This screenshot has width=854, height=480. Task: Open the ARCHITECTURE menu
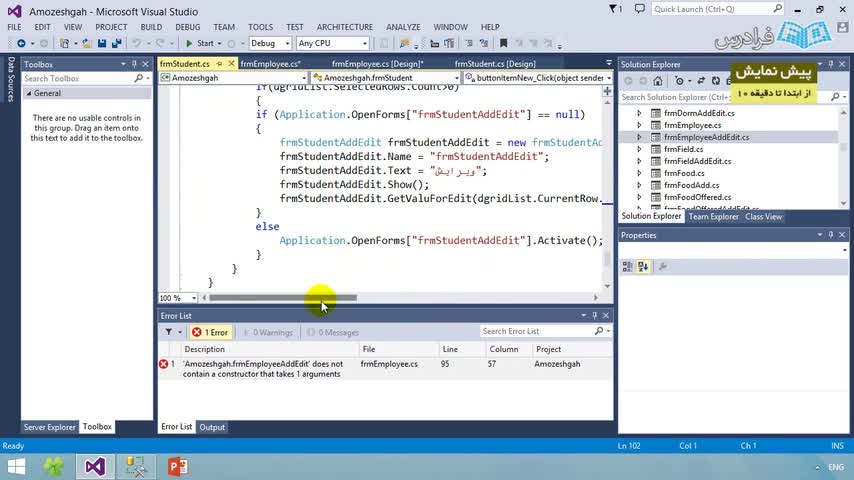[x=345, y=27]
